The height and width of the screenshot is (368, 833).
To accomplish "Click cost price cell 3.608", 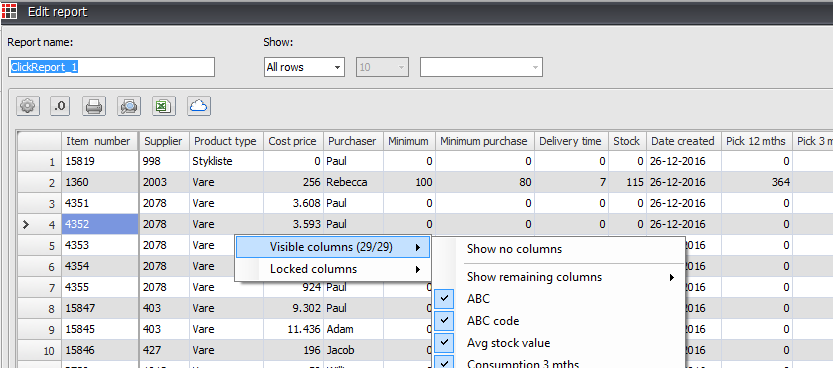I will 293,203.
